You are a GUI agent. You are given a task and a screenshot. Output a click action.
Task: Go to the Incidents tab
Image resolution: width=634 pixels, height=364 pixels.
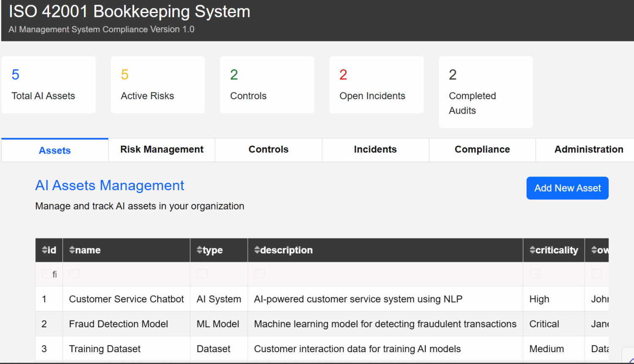tap(375, 149)
